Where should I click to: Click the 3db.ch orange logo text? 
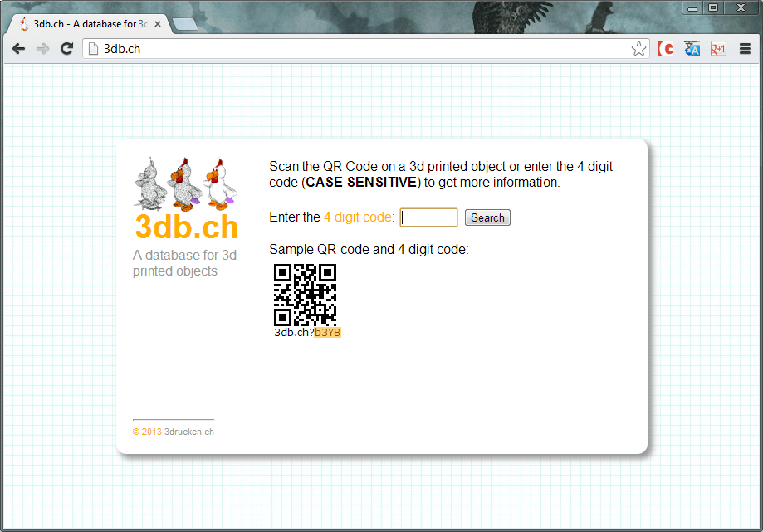pyautogui.click(x=186, y=227)
